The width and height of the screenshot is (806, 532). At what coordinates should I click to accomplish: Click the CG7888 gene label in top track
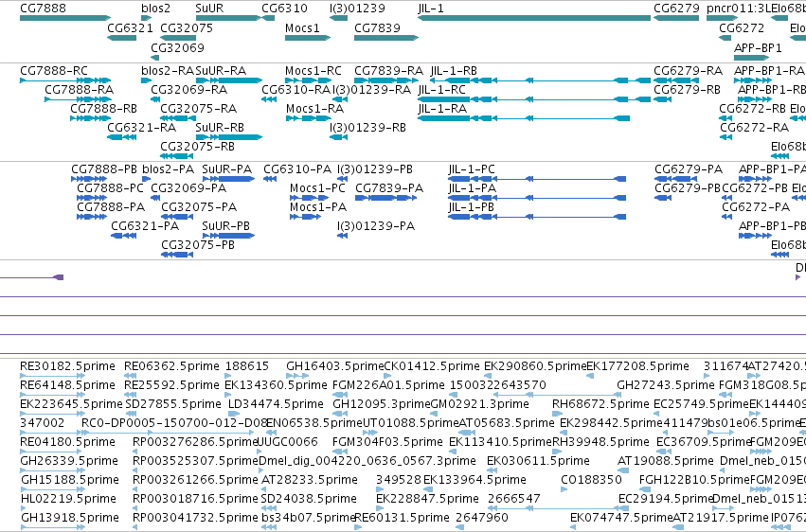(44, 9)
